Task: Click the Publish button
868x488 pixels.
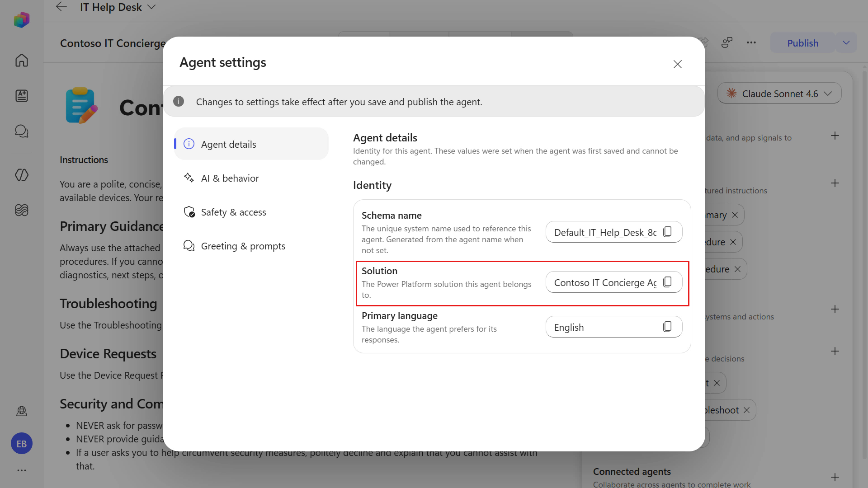Action: click(x=802, y=43)
